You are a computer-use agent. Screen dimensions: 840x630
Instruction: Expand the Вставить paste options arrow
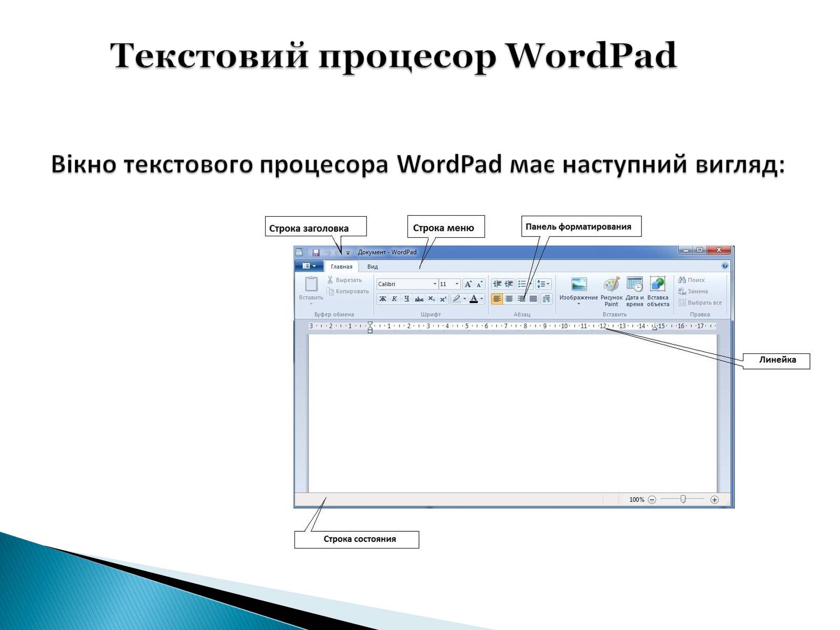[x=311, y=304]
